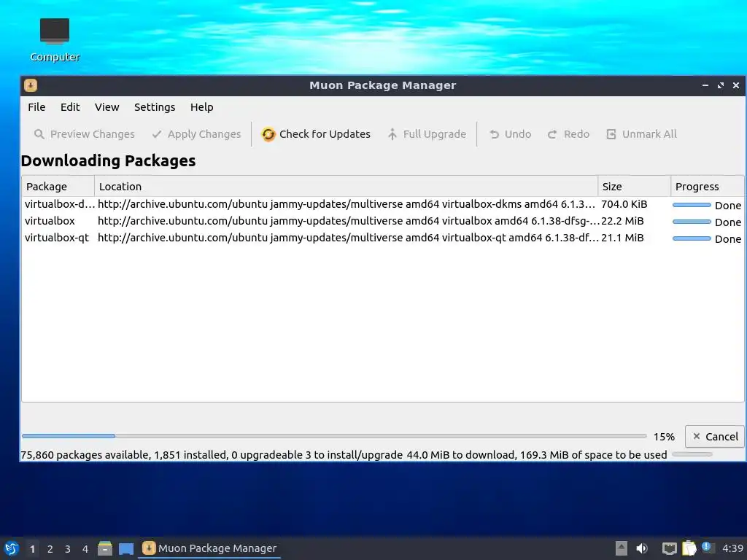Click the virtualbox-dkms archive URL cell

click(347, 204)
